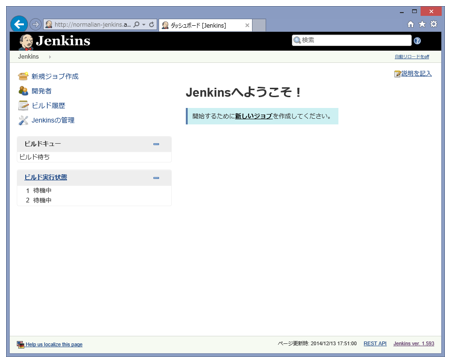The width and height of the screenshot is (451, 361).
Task: Open browser tools gear icon
Action: coord(433,24)
